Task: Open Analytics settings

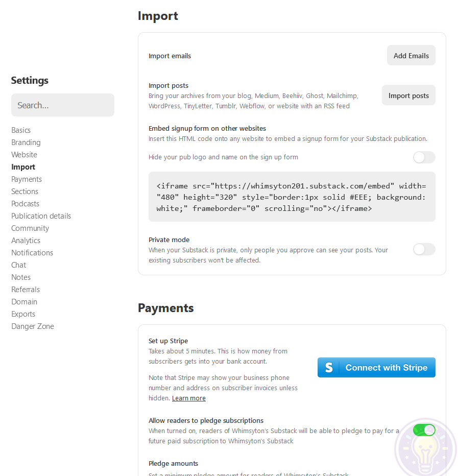Action: tap(26, 241)
